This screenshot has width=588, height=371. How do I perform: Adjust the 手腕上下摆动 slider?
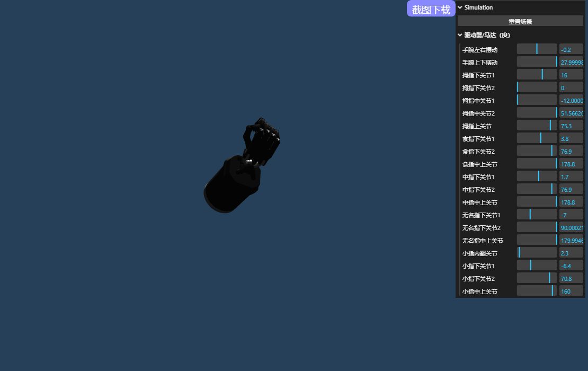pyautogui.click(x=537, y=62)
